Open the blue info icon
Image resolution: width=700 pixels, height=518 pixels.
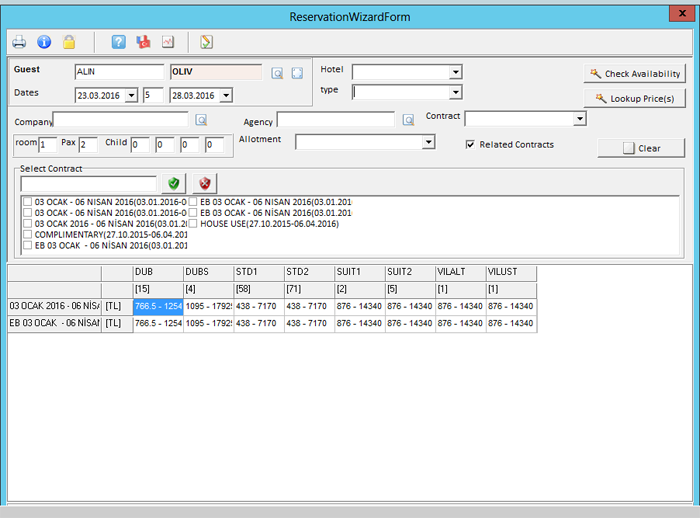pyautogui.click(x=44, y=42)
